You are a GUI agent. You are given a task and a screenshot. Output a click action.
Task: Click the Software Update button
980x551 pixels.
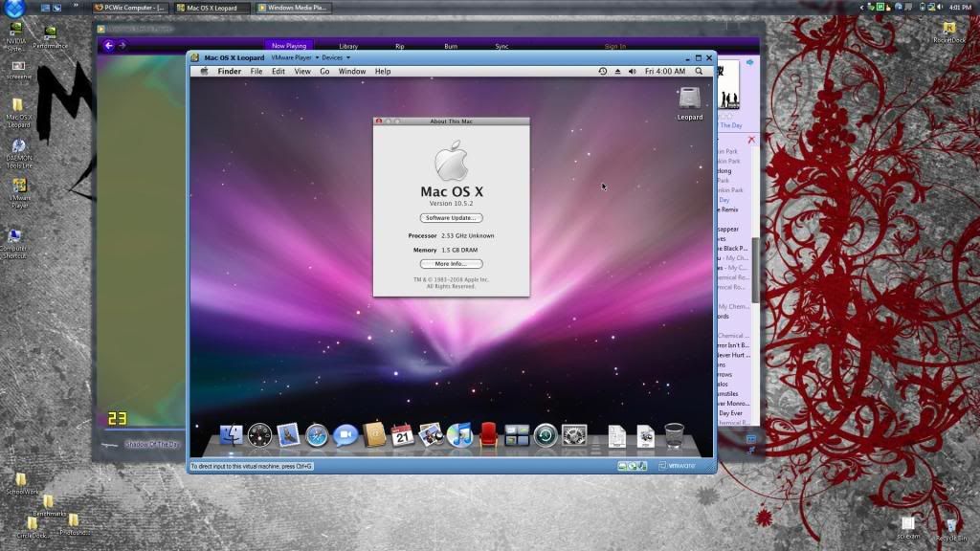(452, 218)
